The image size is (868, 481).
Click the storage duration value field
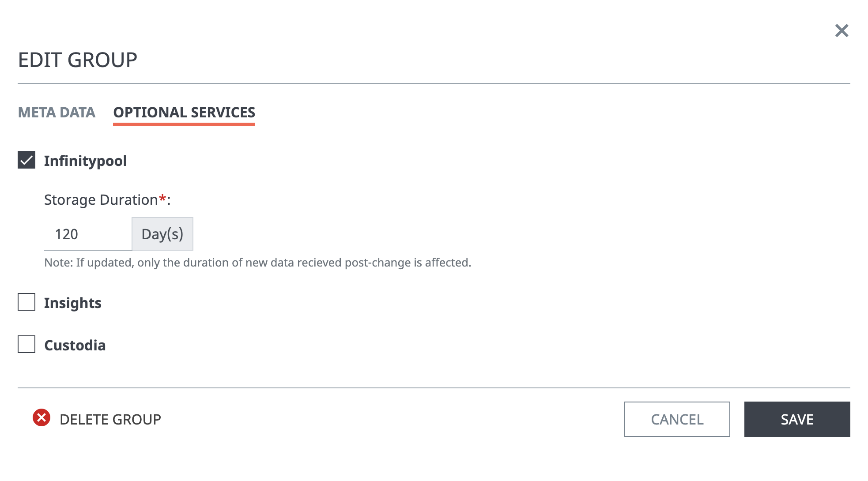(x=87, y=234)
